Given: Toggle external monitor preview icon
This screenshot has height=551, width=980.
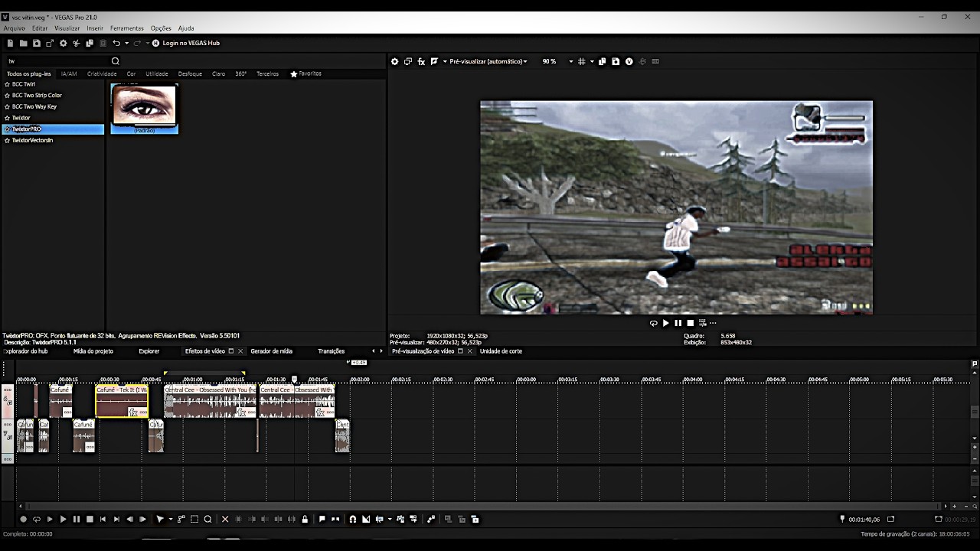Looking at the screenshot, I should point(408,61).
